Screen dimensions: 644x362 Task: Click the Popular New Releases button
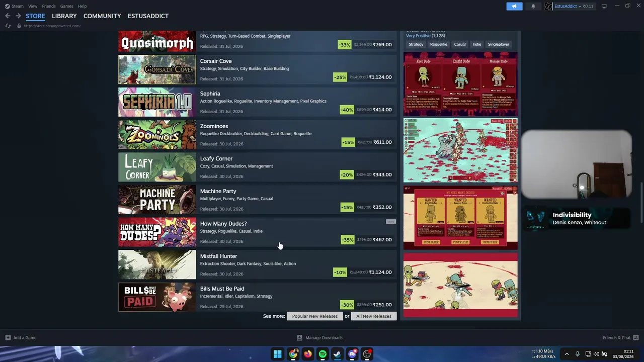coord(315,316)
